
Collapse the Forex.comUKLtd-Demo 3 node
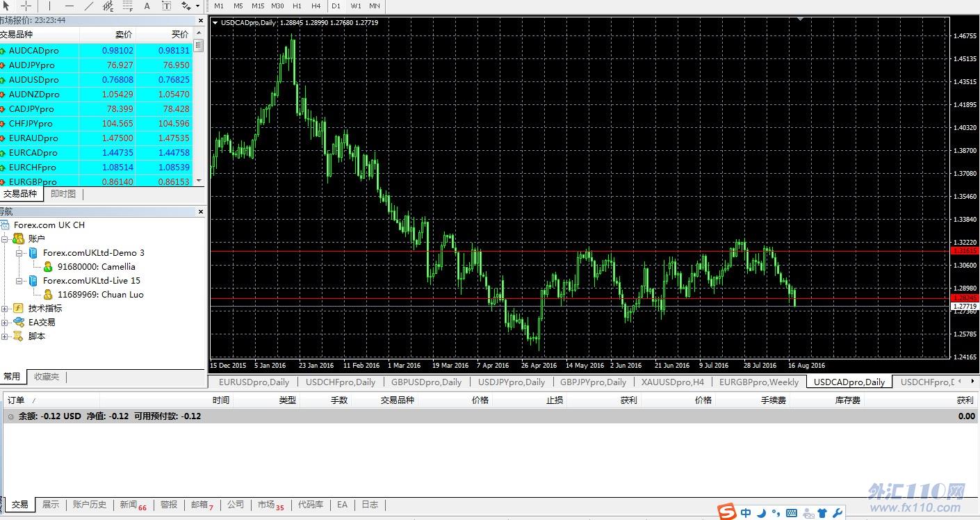[x=19, y=252]
